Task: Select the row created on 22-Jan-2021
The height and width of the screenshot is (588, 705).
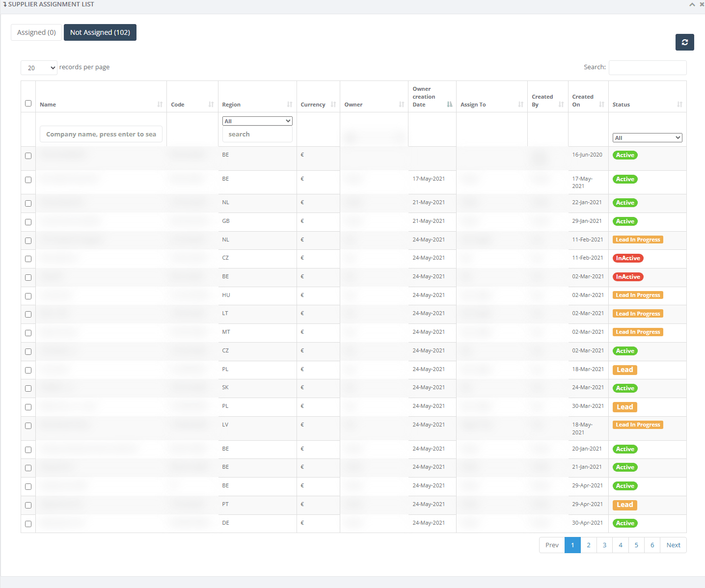Action: pos(28,203)
